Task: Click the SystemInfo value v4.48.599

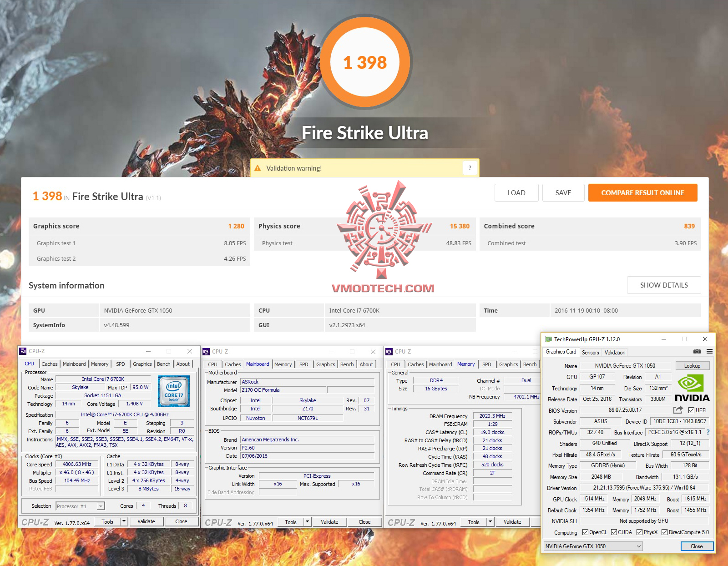Action: coord(116,325)
